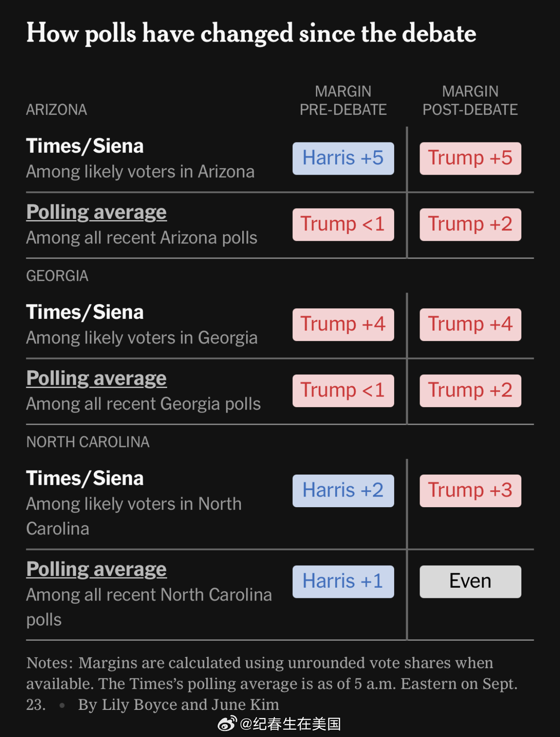560x737 pixels.
Task: Open the Arizona Polling average link
Action: 96,212
